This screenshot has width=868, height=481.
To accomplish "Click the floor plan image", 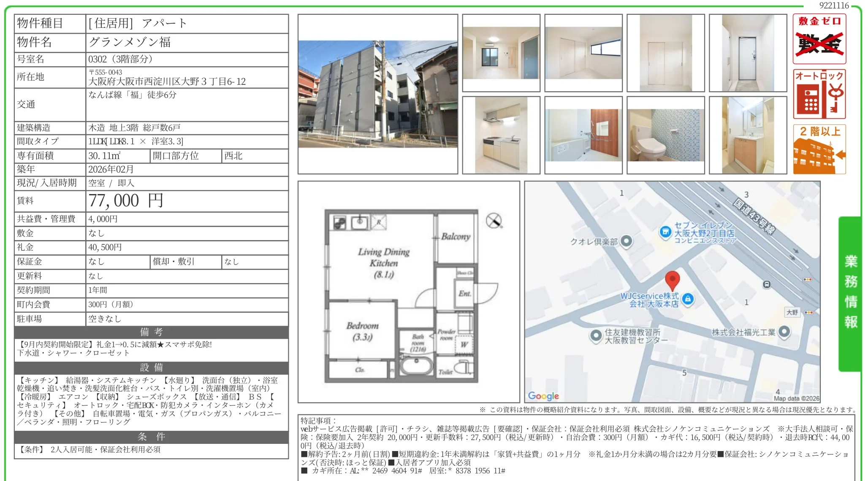I will [409, 292].
